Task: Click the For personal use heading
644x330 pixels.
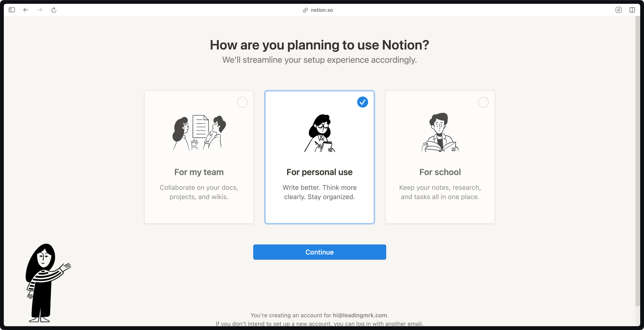Action: click(x=320, y=172)
